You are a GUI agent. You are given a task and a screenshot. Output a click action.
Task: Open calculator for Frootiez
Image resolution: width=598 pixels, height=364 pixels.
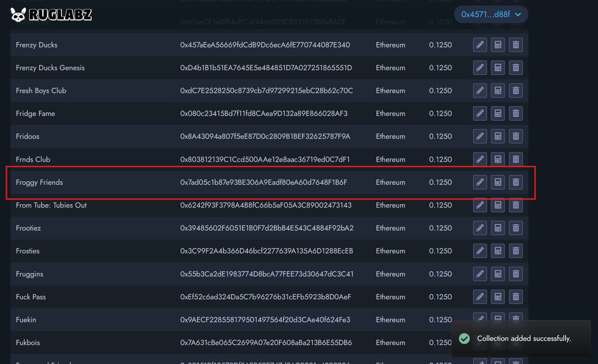(497, 228)
